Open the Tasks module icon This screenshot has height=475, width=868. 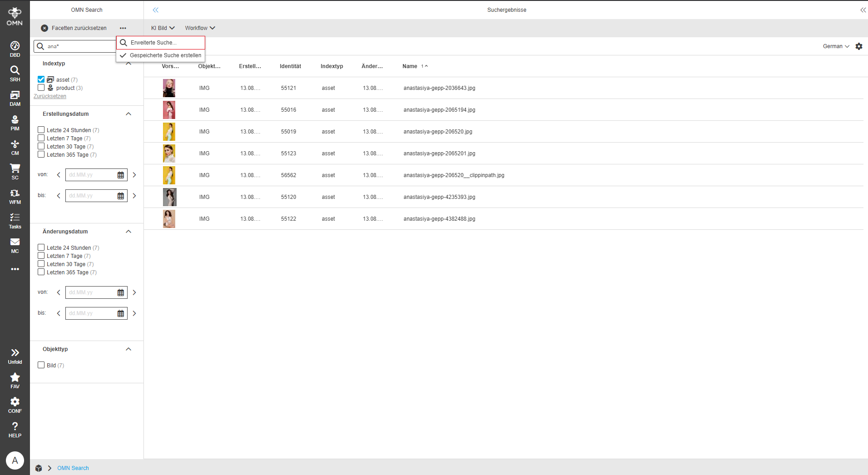[x=15, y=220]
